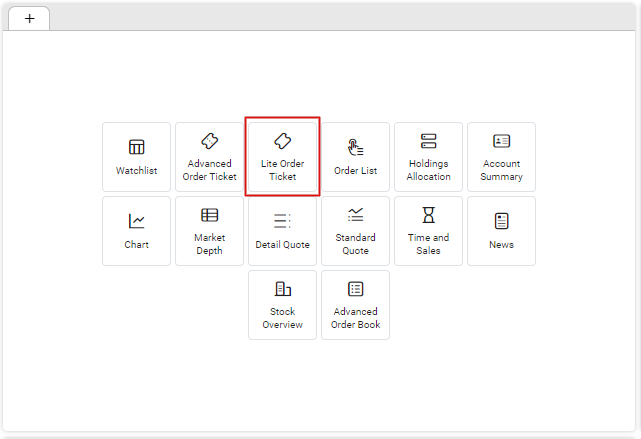Select the Stock Overview building icon
641x439 pixels.
tap(282, 289)
